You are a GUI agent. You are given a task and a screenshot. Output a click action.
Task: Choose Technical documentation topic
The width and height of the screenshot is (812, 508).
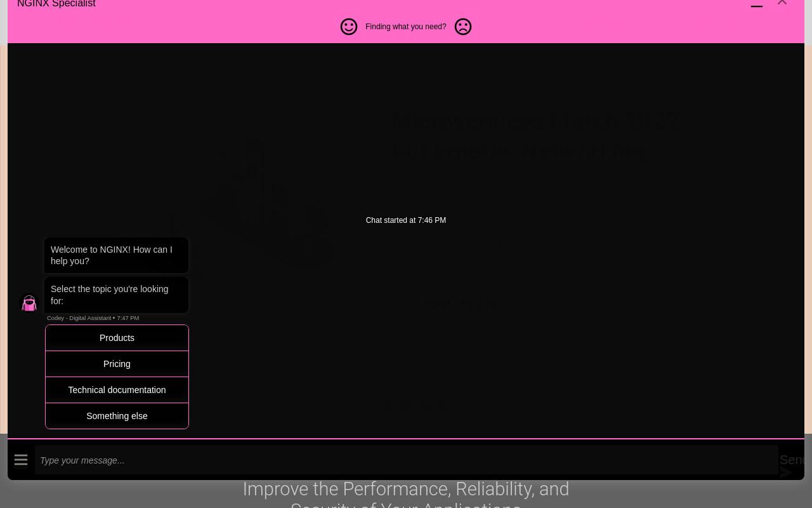pos(117,390)
